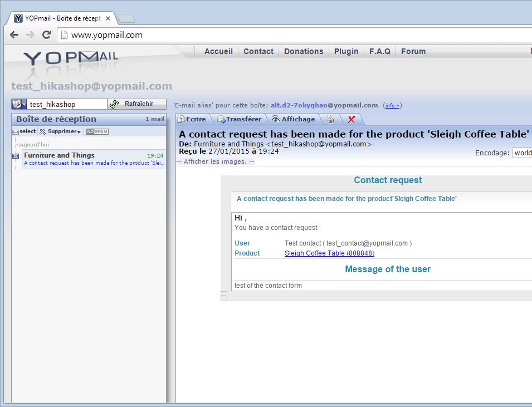This screenshot has width=532, height=407.
Task: Open the Donations menu item
Action: (x=304, y=51)
